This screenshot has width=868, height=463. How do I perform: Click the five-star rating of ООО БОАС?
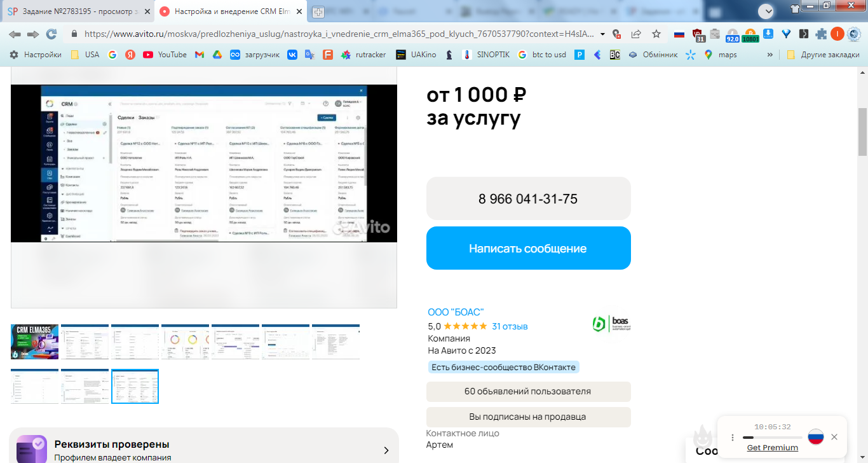tap(465, 326)
